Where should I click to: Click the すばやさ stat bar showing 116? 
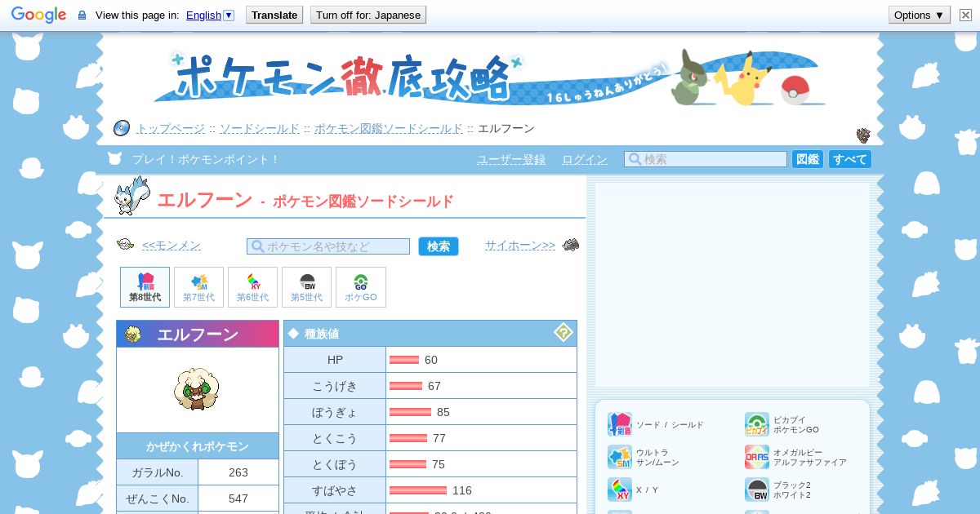(x=418, y=490)
